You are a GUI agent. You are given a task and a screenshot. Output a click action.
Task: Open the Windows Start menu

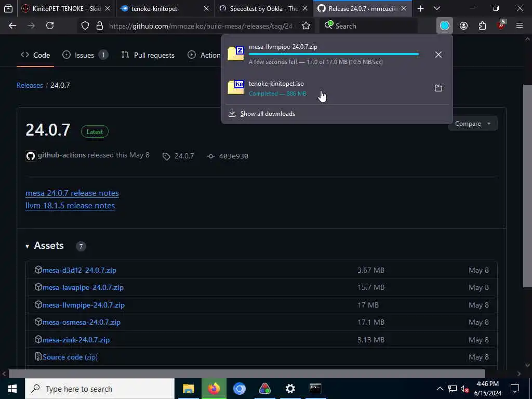[x=12, y=389]
